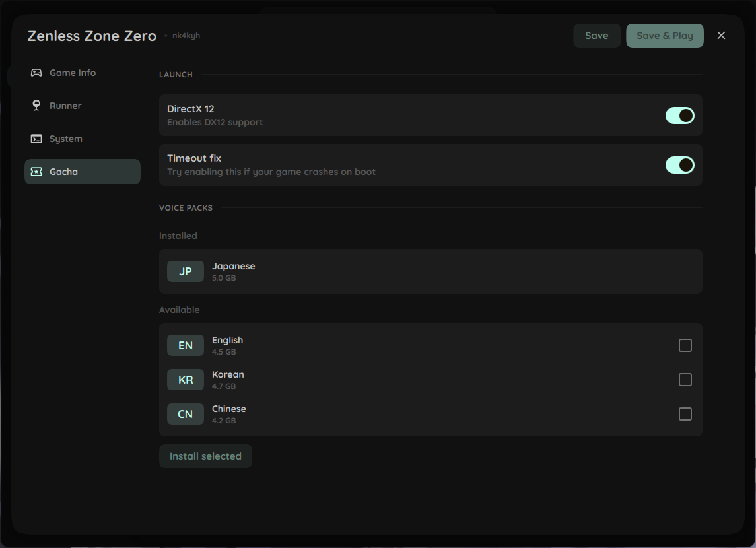Click the 4.2 GB size label
Image resolution: width=756 pixels, height=548 pixels.
coord(224,421)
